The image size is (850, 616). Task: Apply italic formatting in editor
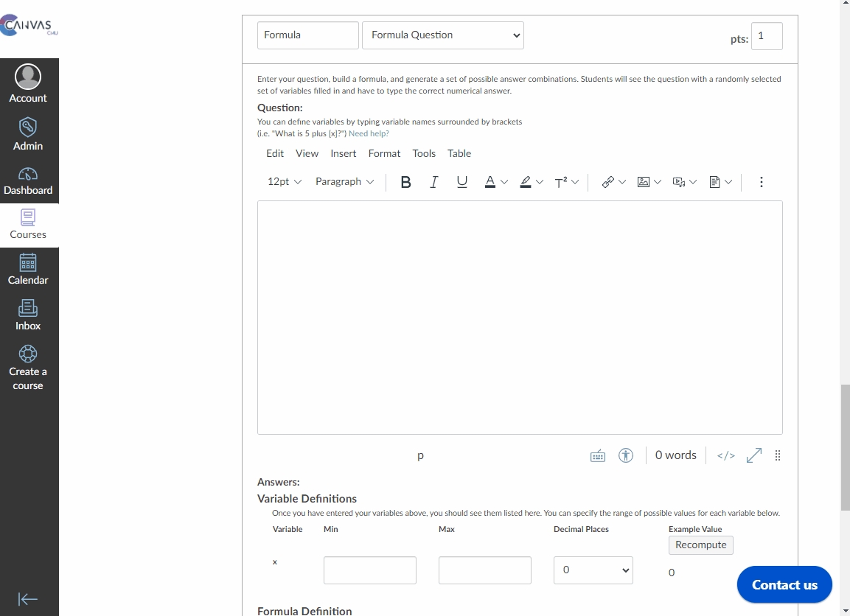[433, 182]
